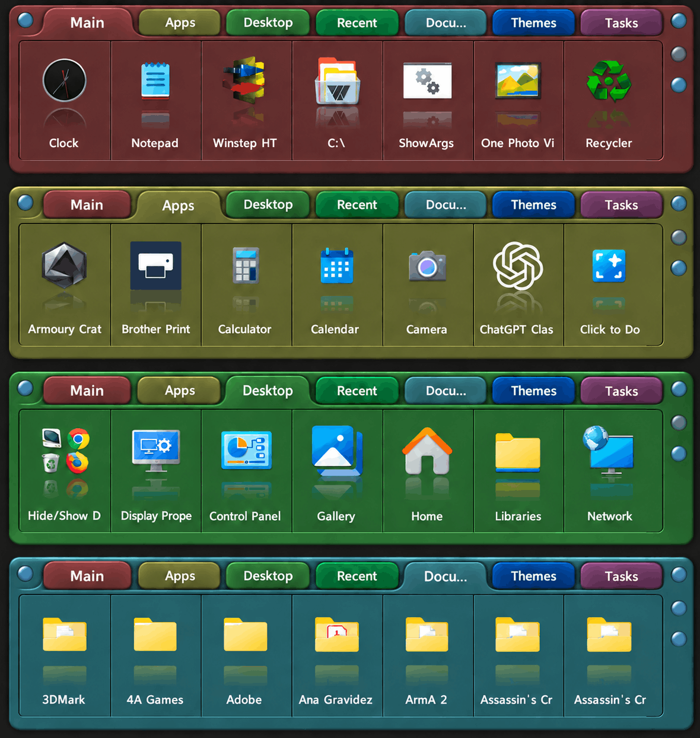
Task: Launch Click to Do icon
Action: (x=609, y=265)
